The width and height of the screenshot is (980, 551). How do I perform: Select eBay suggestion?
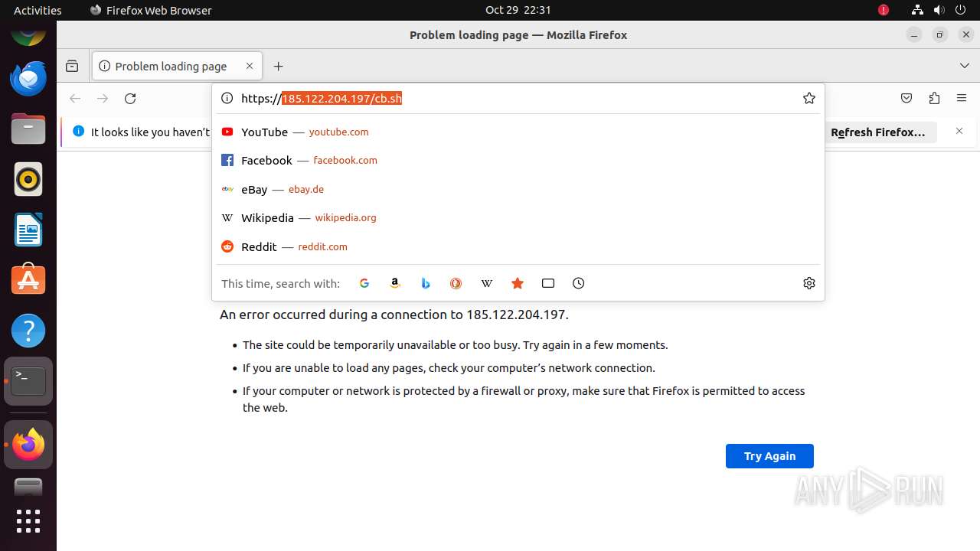pos(518,189)
